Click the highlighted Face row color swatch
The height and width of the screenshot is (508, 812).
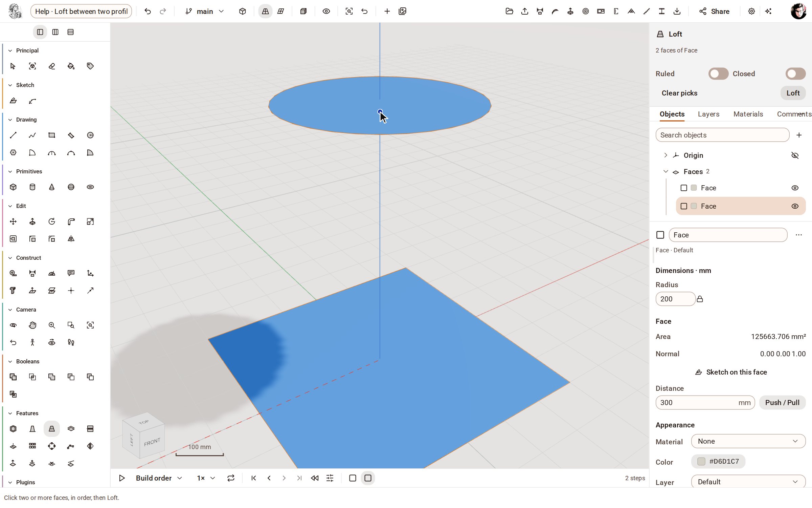(x=694, y=206)
